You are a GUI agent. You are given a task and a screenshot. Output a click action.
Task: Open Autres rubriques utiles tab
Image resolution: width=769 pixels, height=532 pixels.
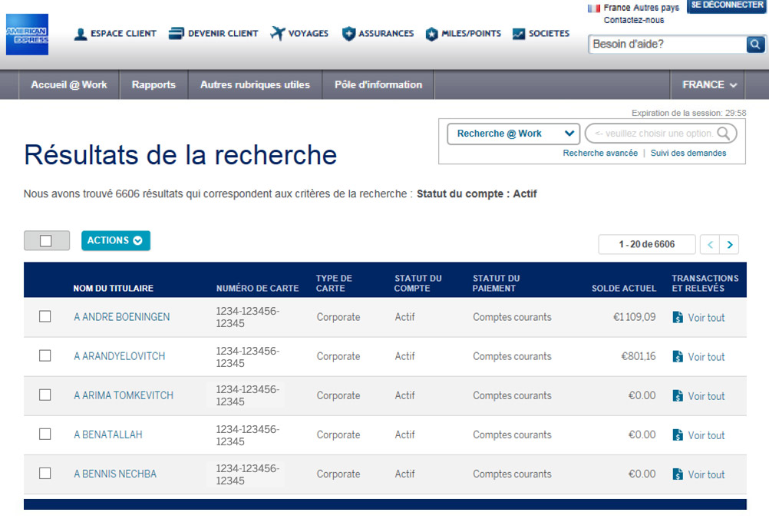click(x=255, y=84)
